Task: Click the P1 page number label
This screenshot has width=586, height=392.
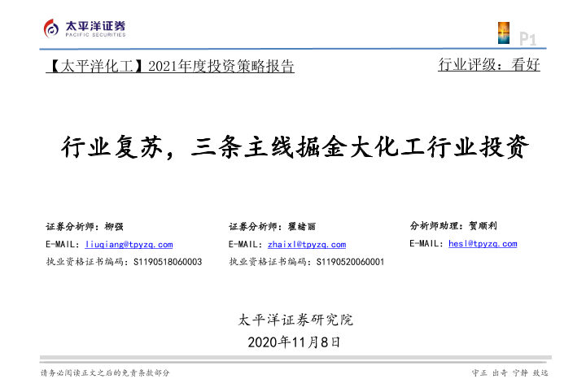Action: tap(527, 37)
